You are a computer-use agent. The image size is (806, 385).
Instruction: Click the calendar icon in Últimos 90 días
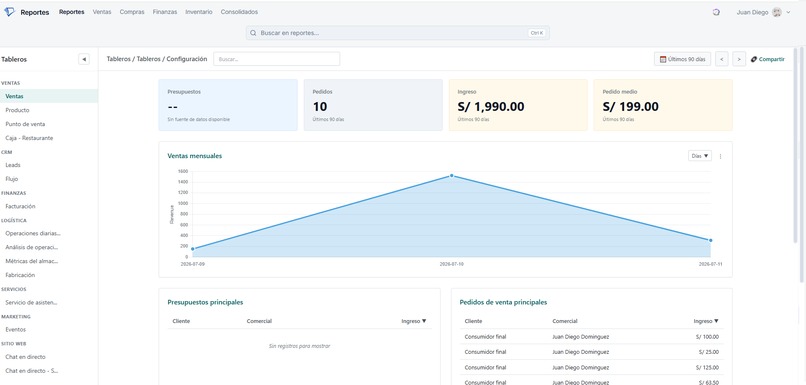[x=663, y=59]
